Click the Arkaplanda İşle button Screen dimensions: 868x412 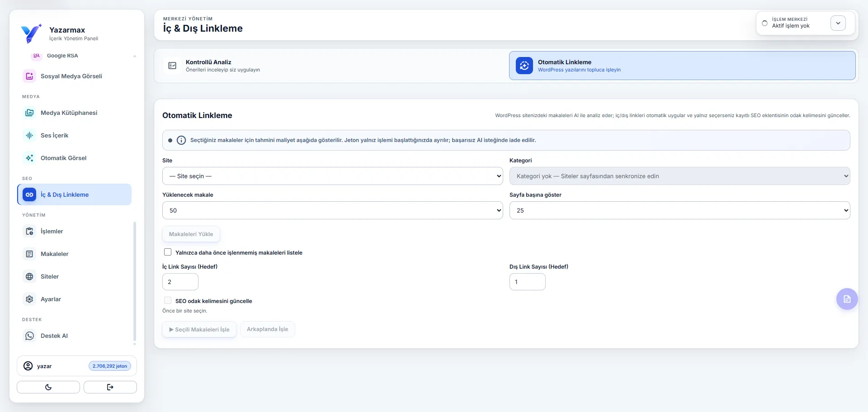[267, 329]
